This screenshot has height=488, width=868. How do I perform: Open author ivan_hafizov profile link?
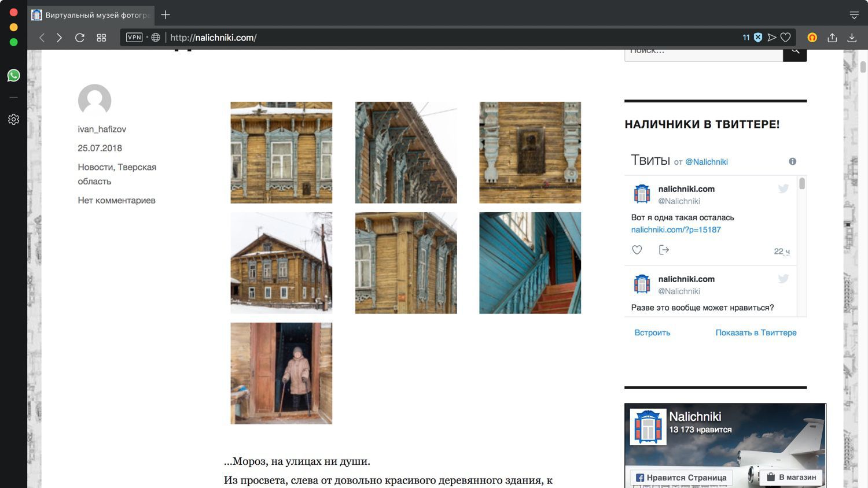pyautogui.click(x=102, y=129)
